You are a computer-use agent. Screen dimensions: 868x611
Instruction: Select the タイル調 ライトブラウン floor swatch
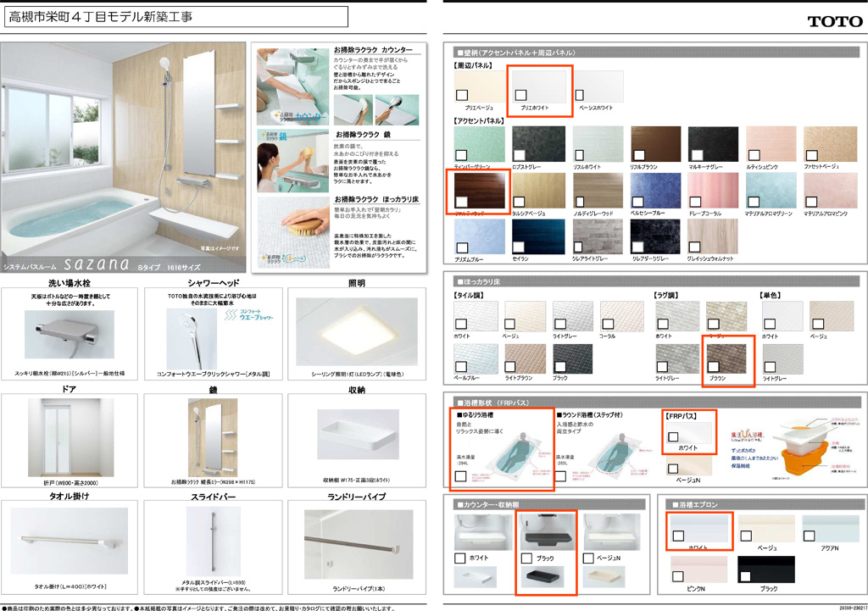(x=525, y=358)
